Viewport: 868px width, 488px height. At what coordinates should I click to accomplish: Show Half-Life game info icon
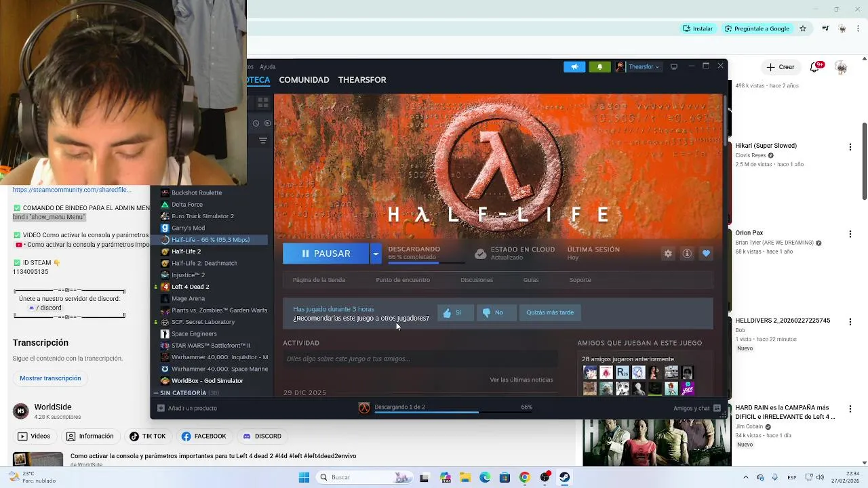point(687,253)
